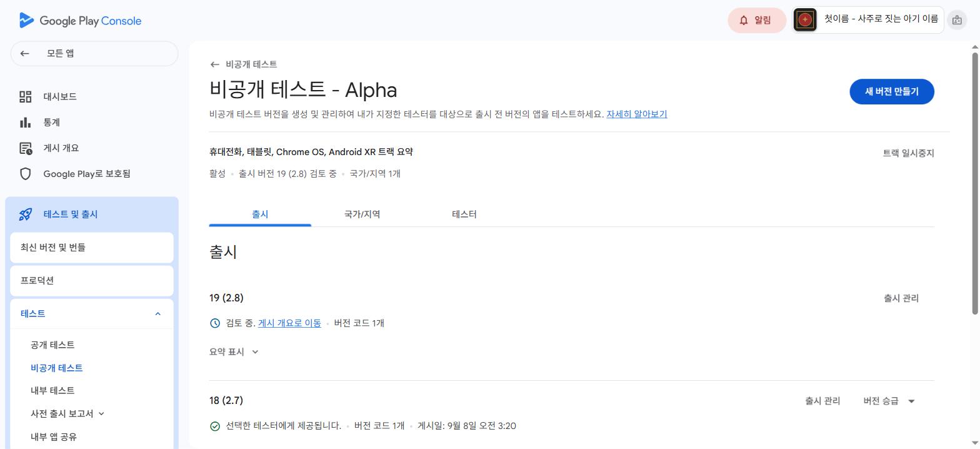This screenshot has width=980, height=449.
Task: Click the 새 버전 만들기 button
Action: (x=892, y=92)
